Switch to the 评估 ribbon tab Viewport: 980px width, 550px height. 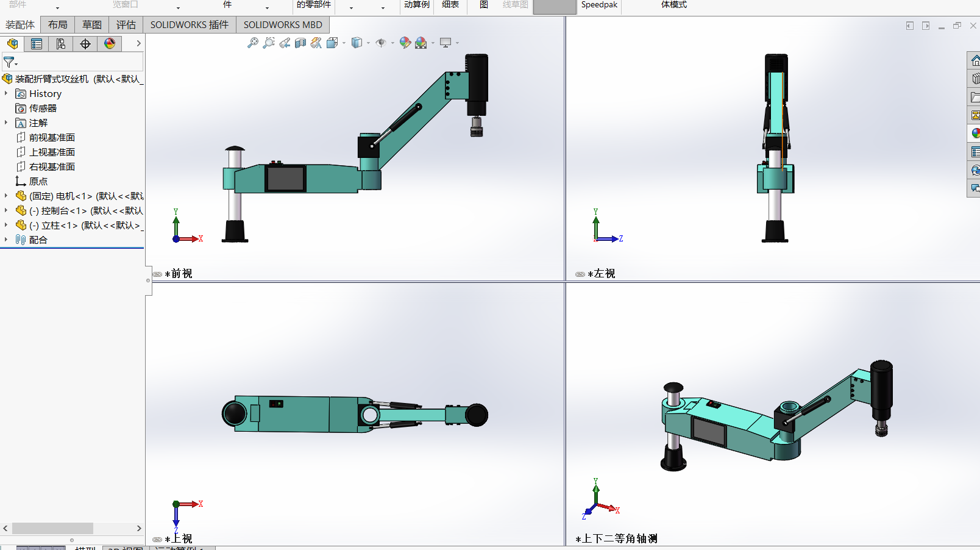[x=126, y=24]
